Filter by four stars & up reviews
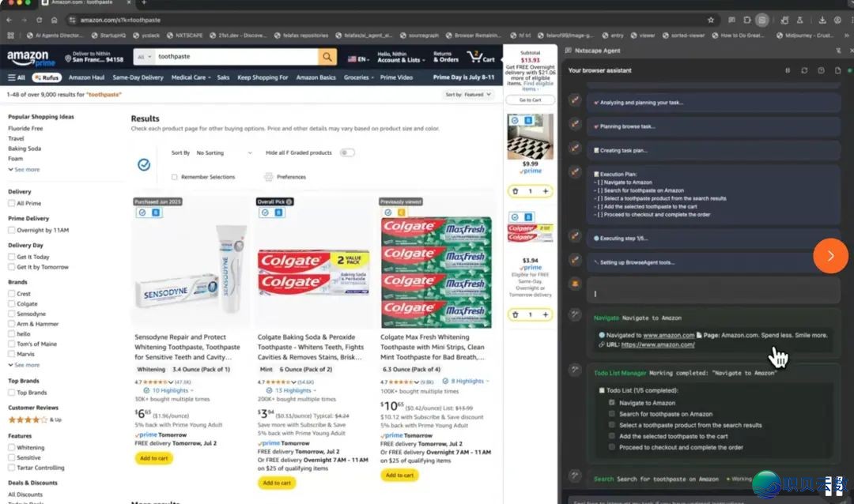The height and width of the screenshot is (504, 854). coord(34,419)
